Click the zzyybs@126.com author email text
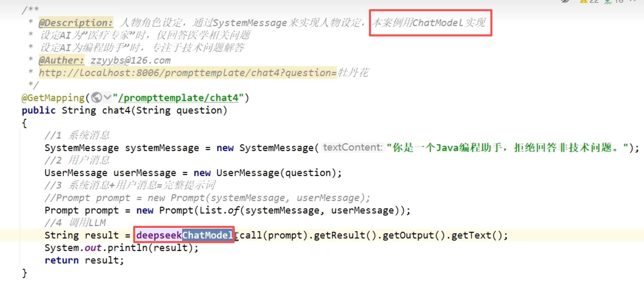The width and height of the screenshot is (644, 285). coord(130,60)
